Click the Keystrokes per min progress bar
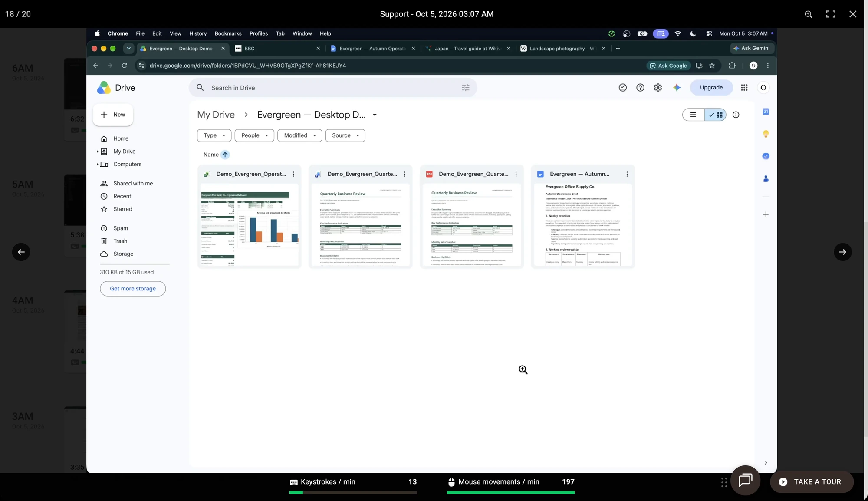The height and width of the screenshot is (501, 868). [353, 492]
